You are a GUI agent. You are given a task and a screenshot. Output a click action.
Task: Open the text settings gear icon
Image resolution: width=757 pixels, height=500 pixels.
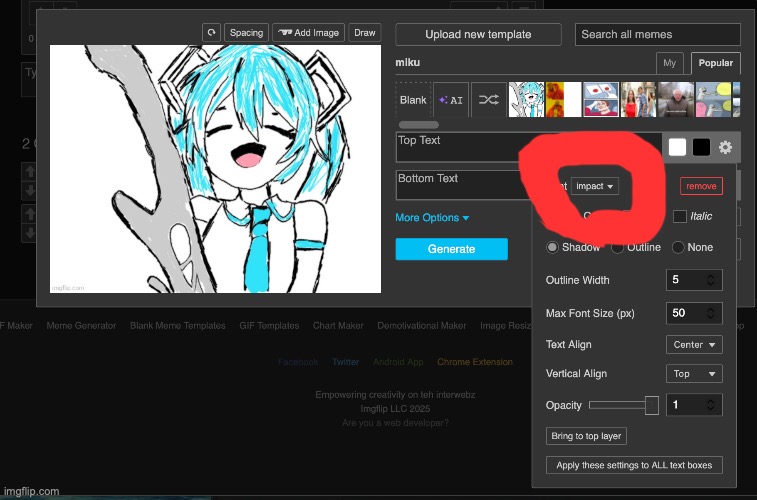tap(726, 147)
